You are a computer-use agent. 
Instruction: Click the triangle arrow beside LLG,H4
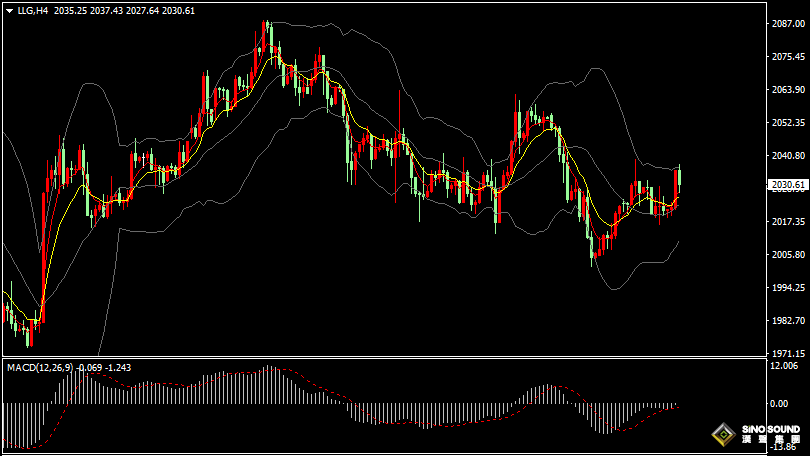click(8, 9)
